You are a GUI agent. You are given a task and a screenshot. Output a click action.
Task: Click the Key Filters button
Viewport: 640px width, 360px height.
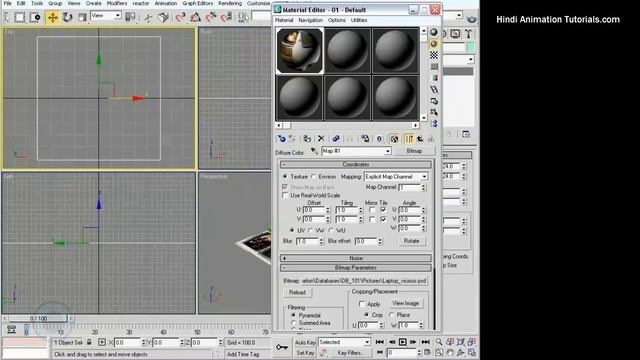350,353
